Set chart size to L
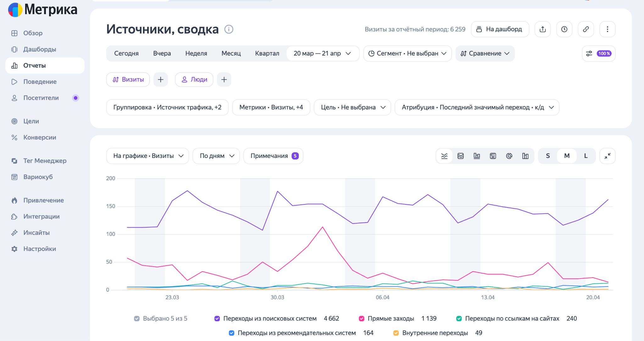This screenshot has height=341, width=644. [586, 156]
